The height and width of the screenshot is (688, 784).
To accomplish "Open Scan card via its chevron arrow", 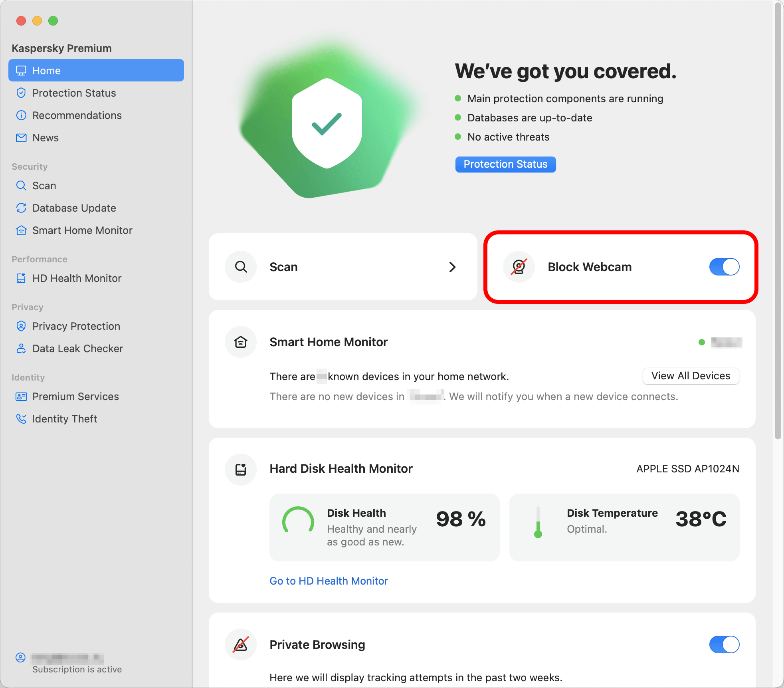I will pos(452,267).
